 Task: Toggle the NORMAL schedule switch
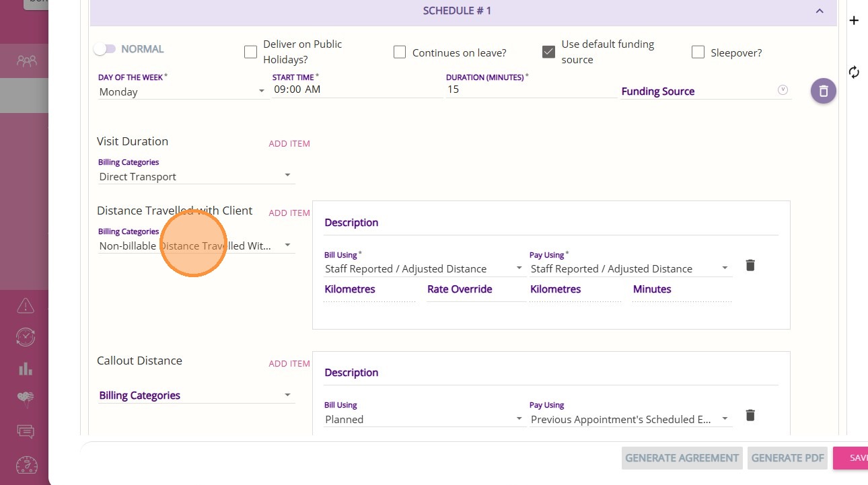click(x=105, y=49)
